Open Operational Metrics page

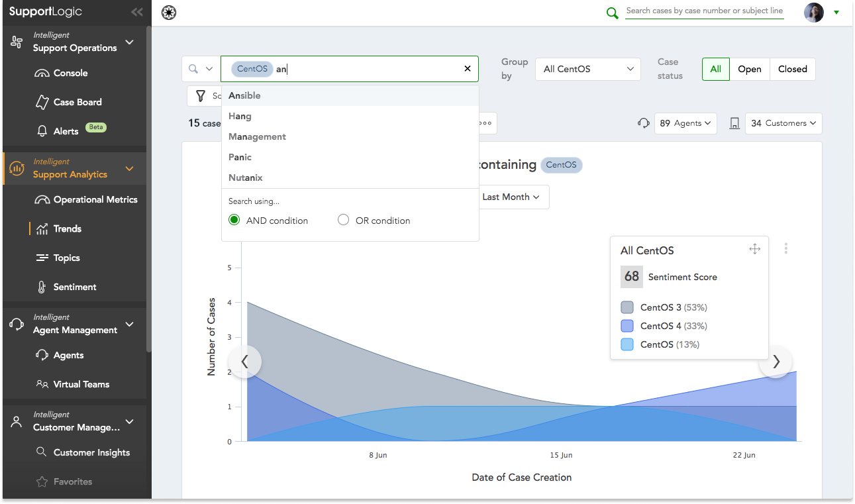[86, 199]
